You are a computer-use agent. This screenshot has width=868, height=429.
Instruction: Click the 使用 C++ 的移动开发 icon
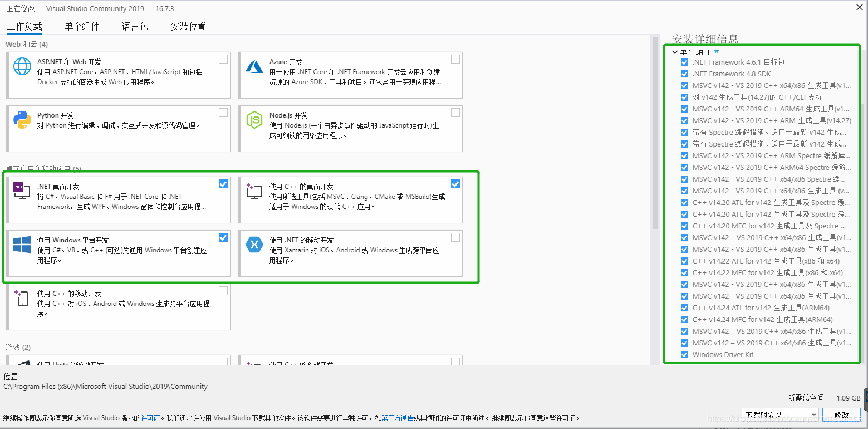(21, 298)
